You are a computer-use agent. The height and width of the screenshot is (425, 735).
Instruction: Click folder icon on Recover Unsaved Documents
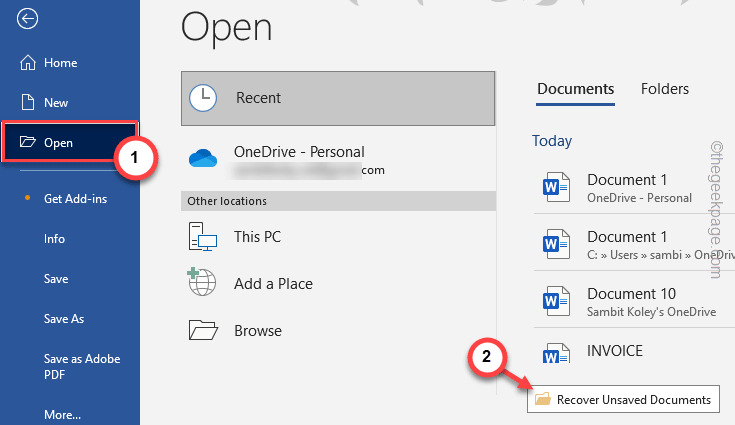click(x=543, y=399)
